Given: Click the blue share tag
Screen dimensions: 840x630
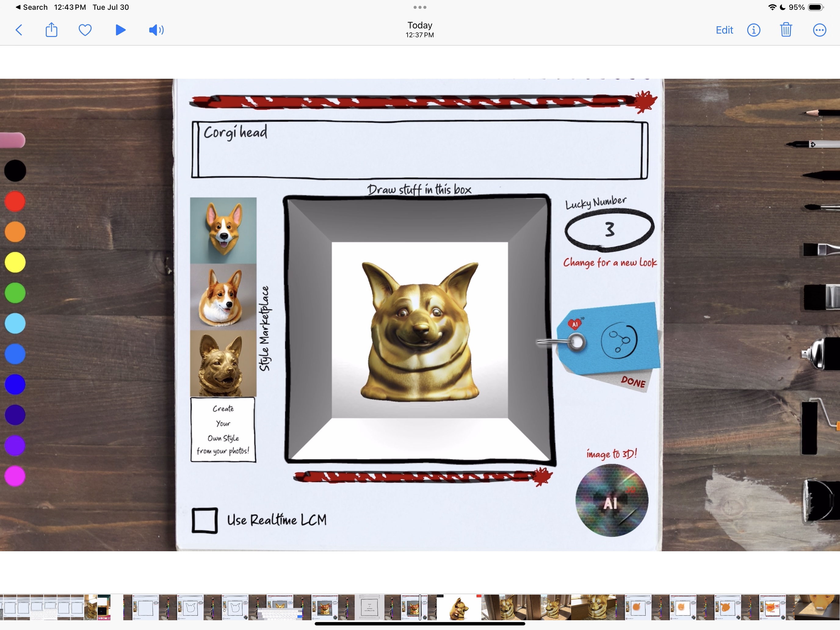Looking at the screenshot, I should (x=619, y=339).
